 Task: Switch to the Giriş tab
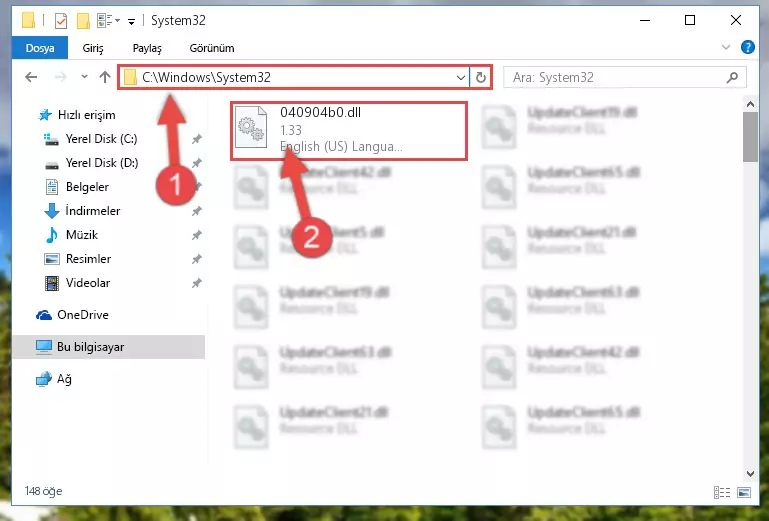pyautogui.click(x=93, y=48)
